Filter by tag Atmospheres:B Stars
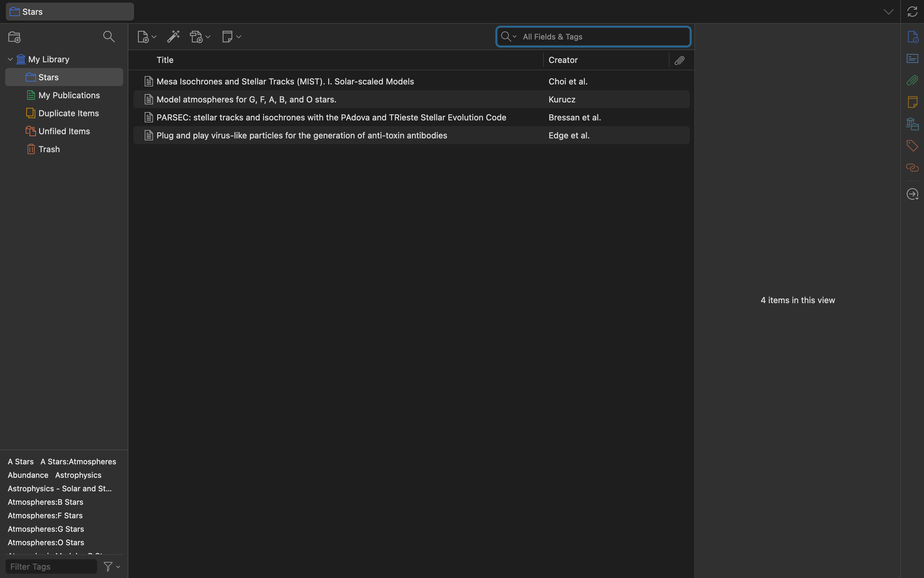The height and width of the screenshot is (578, 924). tap(46, 502)
